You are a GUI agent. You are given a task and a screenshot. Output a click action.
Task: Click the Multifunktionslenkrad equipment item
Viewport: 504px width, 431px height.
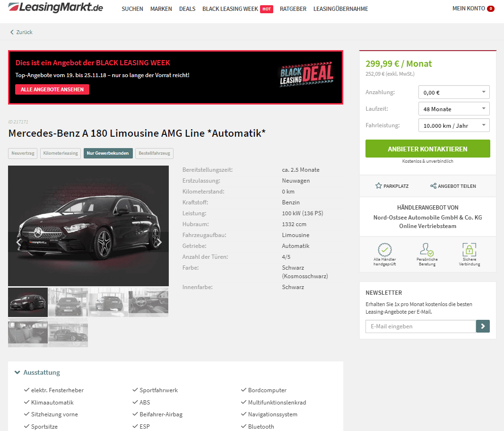(277, 402)
